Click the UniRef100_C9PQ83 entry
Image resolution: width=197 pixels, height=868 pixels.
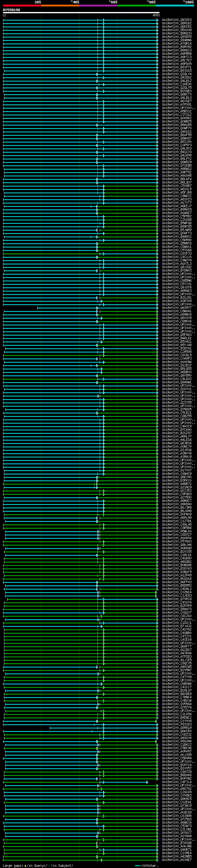[x=177, y=494]
